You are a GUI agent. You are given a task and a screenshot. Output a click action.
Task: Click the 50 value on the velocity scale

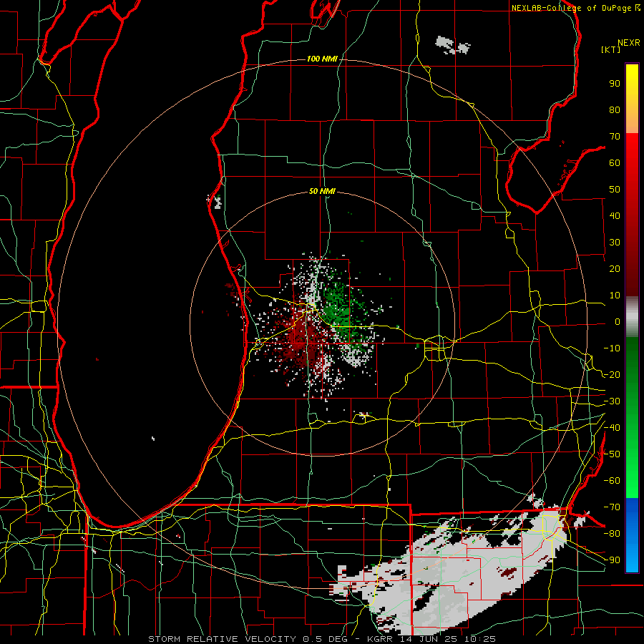tap(615, 190)
